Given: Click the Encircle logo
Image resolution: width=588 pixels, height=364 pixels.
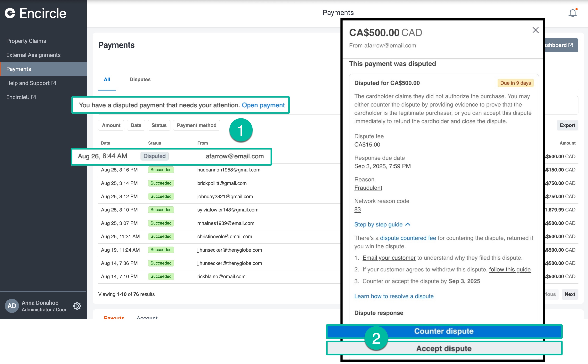Looking at the screenshot, I should pos(35,13).
